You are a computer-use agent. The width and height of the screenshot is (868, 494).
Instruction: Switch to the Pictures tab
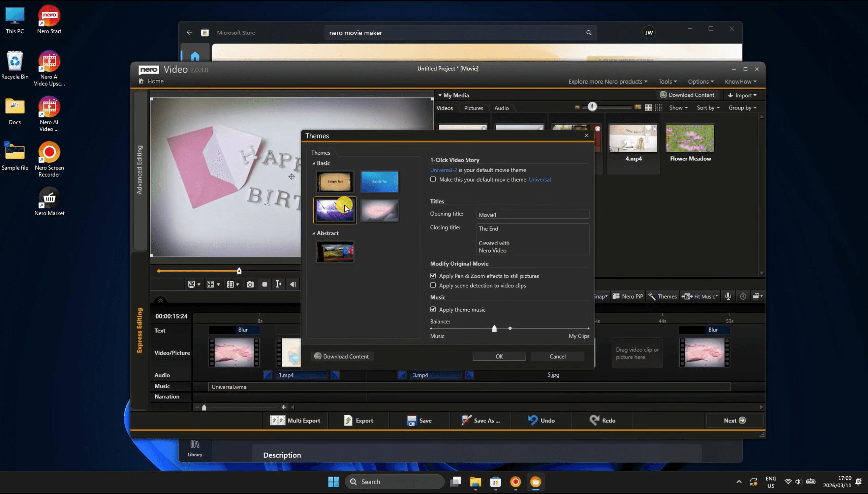[x=473, y=108]
